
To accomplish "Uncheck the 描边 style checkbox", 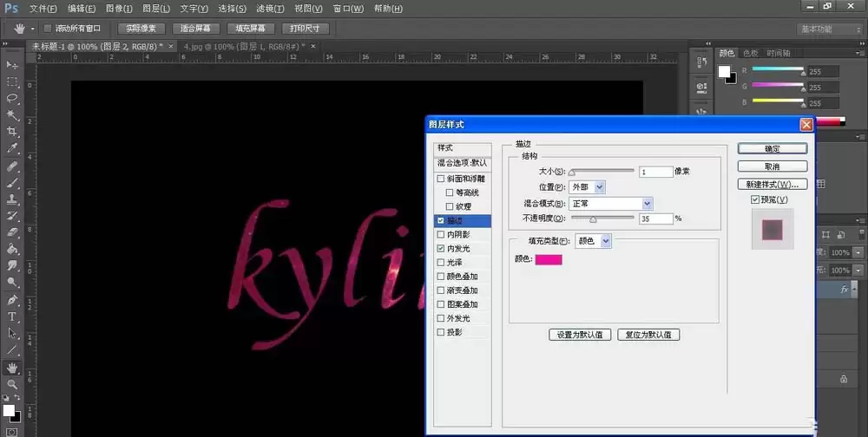I will click(x=441, y=220).
